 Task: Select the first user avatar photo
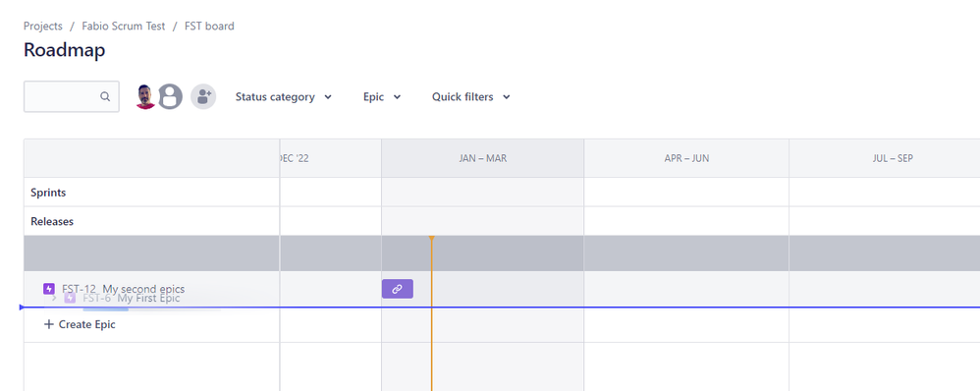coord(145,97)
